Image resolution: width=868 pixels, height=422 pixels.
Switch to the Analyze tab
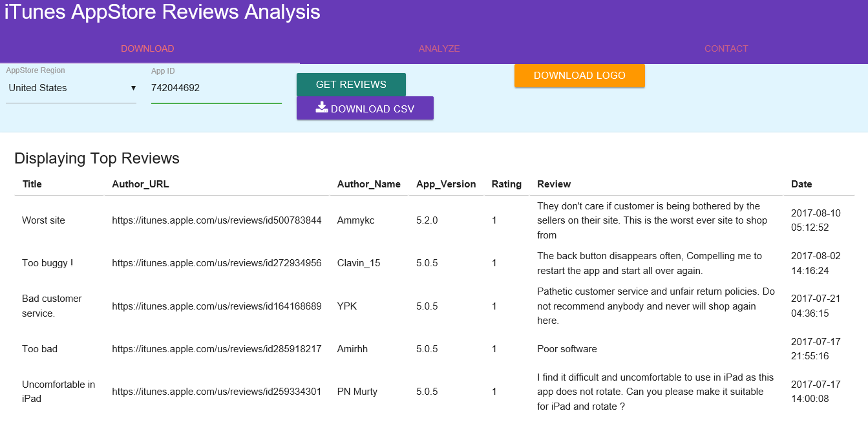point(439,48)
